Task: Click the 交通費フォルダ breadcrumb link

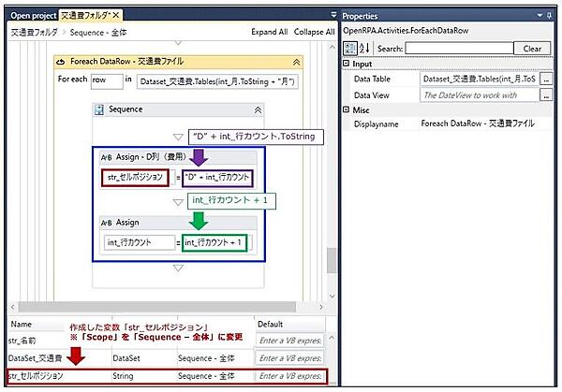Action: (x=34, y=32)
